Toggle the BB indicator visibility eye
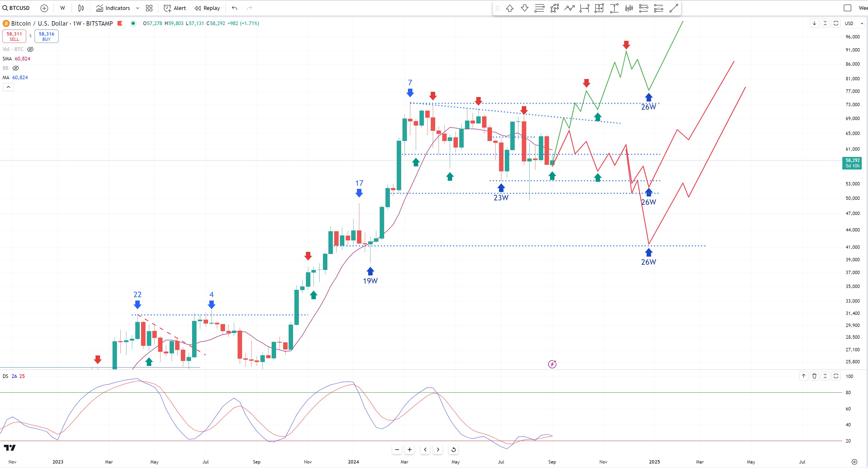Viewport: 868px width, 469px height. pos(15,68)
